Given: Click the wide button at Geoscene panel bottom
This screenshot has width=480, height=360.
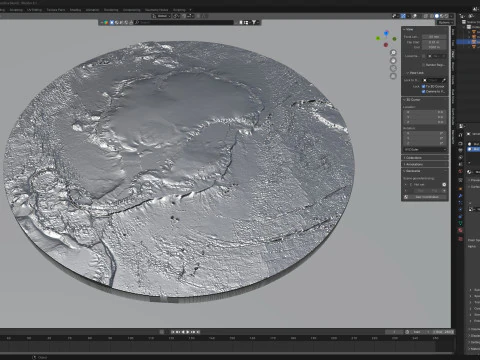Looking at the screenshot, I should coord(427,197).
